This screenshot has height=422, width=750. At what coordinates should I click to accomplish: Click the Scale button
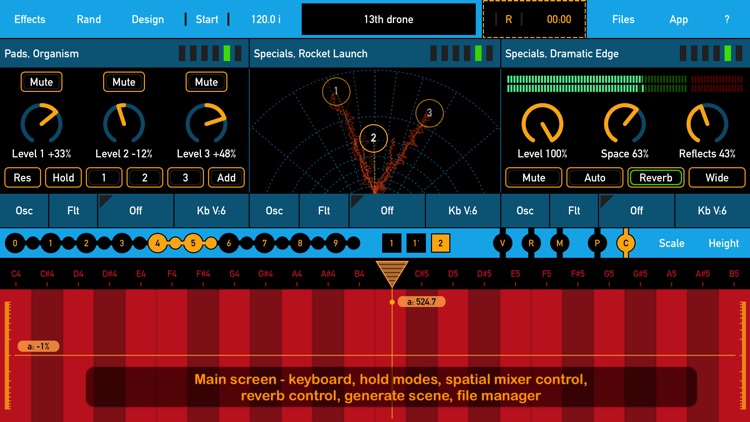[672, 243]
